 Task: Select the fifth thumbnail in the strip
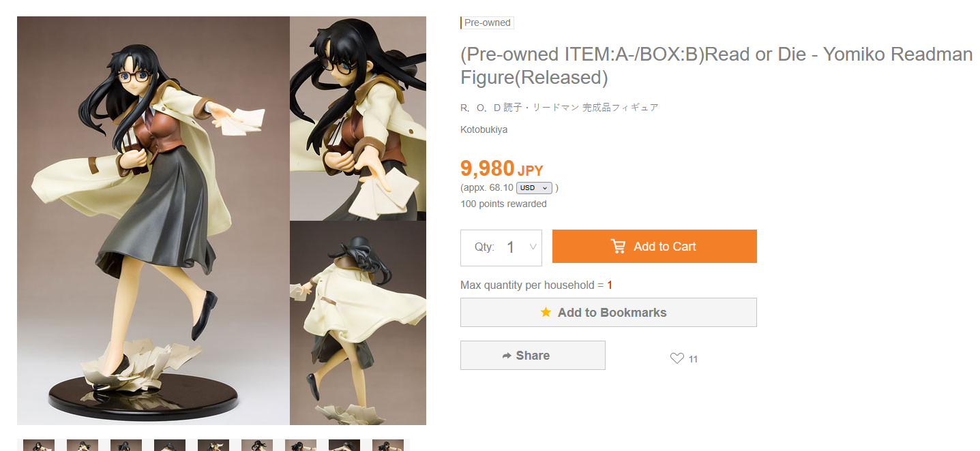pos(213,445)
